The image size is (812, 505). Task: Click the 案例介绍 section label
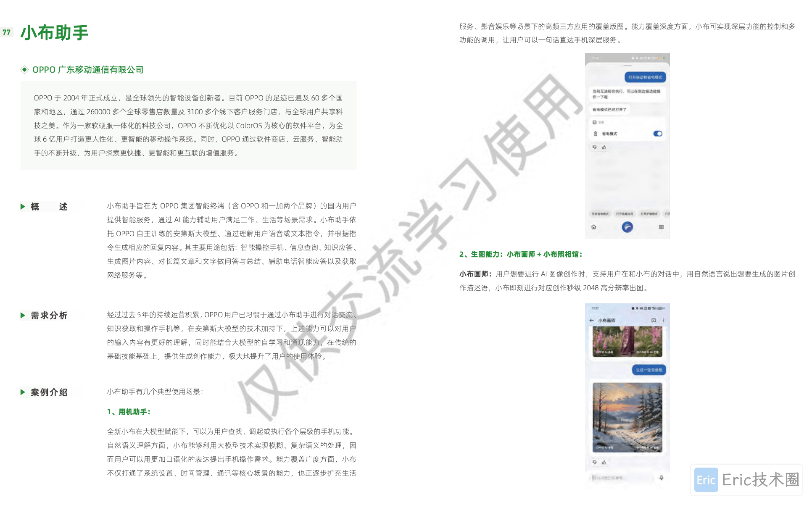pyautogui.click(x=49, y=392)
